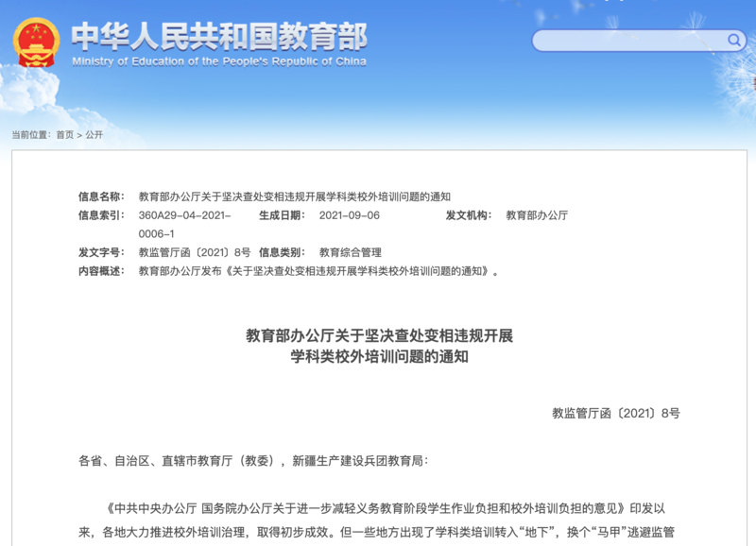Click the salutation line starting 各省、自治区

point(253,461)
